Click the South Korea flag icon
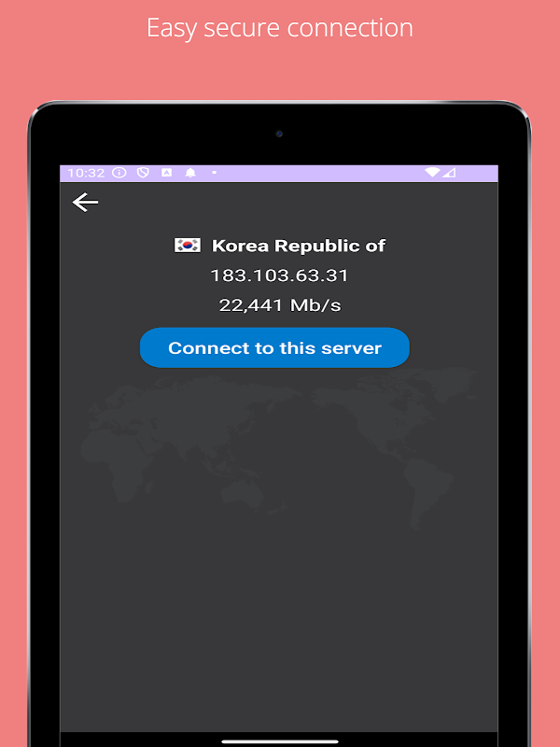560x747 pixels. [188, 246]
